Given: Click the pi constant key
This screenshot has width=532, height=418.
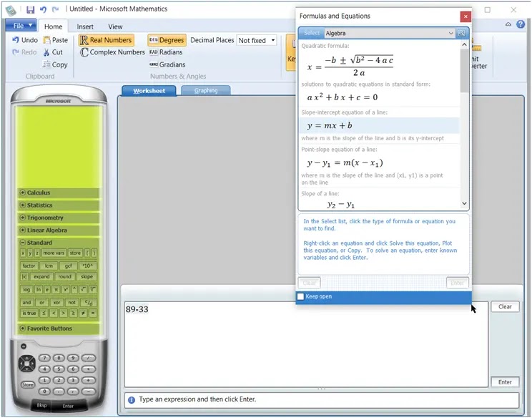Looking at the screenshot, I should pyautogui.click(x=56, y=290).
